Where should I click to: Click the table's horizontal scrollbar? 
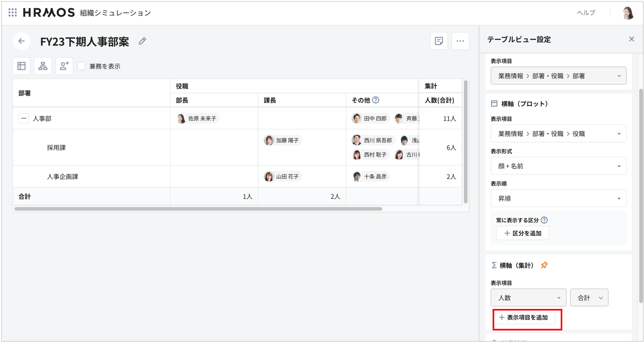click(198, 209)
